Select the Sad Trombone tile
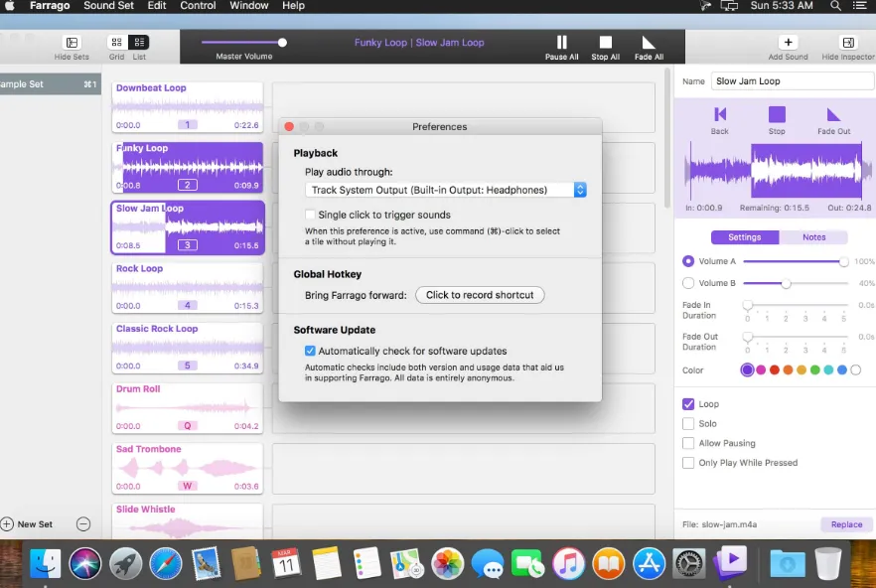 [x=188, y=469]
